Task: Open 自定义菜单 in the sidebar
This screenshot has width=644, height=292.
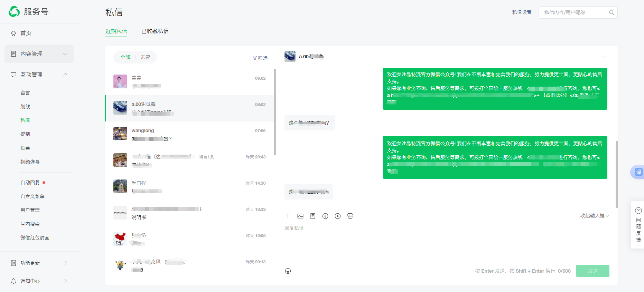Action: [32, 196]
